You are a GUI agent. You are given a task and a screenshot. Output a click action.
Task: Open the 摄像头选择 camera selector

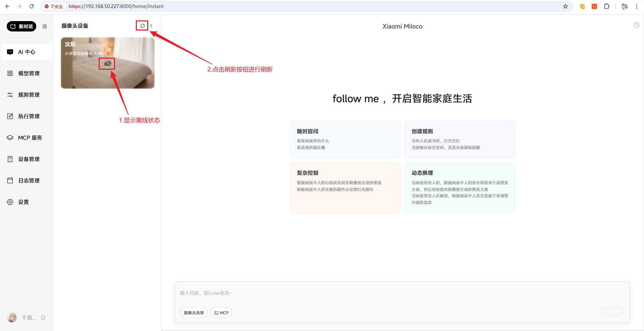194,313
